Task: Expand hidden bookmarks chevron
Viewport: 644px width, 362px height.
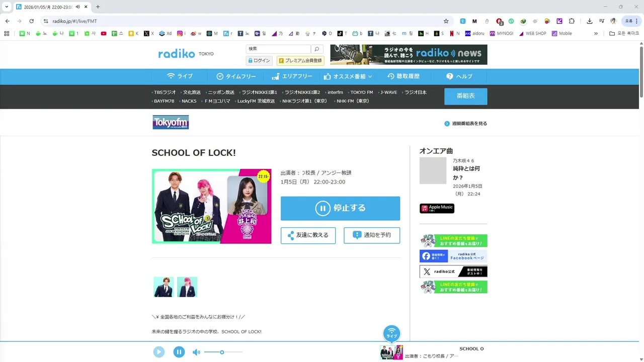Action: click(x=596, y=34)
